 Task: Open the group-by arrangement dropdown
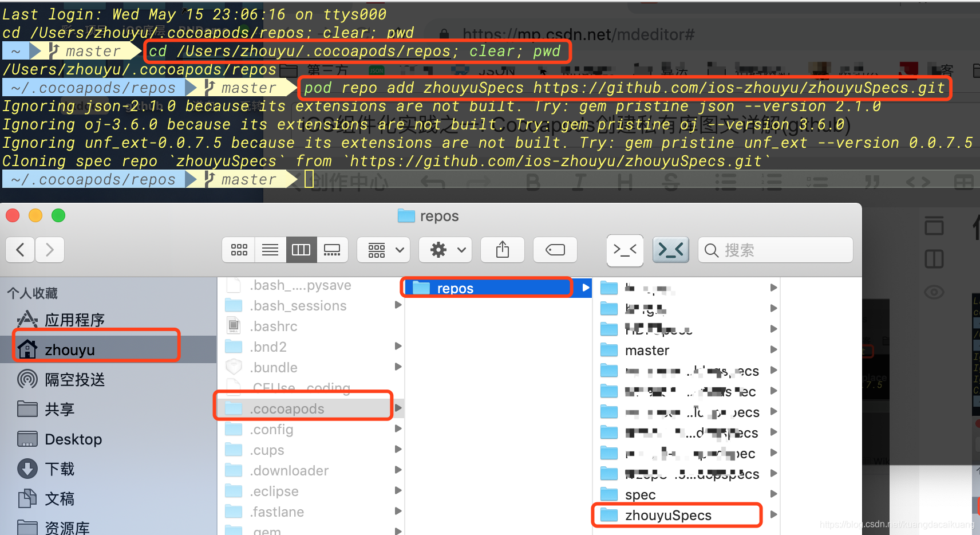[x=384, y=250]
